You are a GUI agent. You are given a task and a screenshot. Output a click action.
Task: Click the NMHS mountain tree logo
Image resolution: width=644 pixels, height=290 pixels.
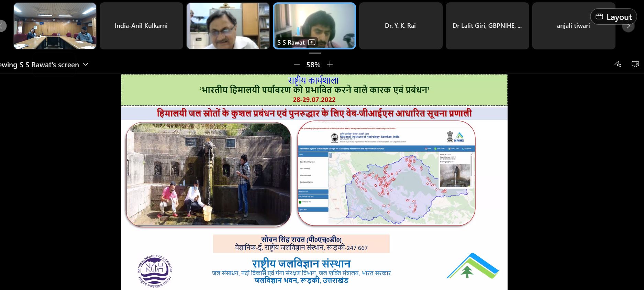point(473,266)
